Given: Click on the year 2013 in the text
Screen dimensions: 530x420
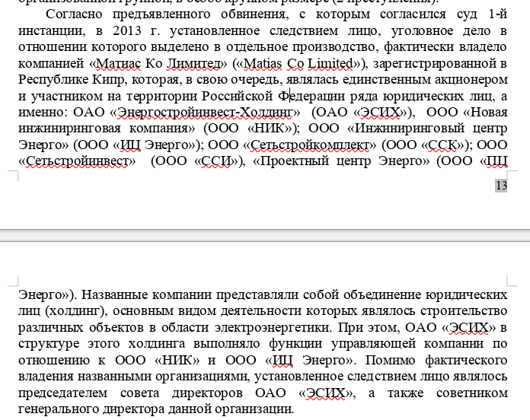Looking at the screenshot, I should pos(127,30).
